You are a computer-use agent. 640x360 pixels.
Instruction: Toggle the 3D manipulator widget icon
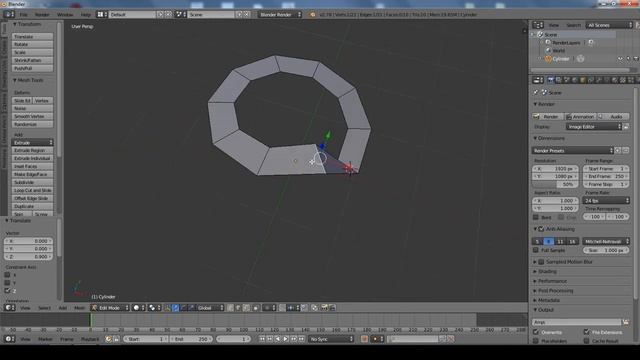point(168,308)
